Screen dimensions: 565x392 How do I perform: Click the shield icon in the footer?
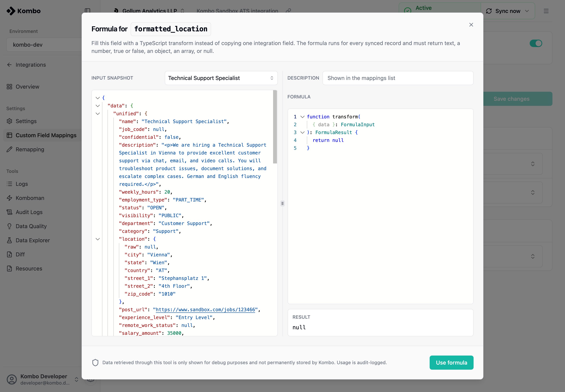point(95,363)
